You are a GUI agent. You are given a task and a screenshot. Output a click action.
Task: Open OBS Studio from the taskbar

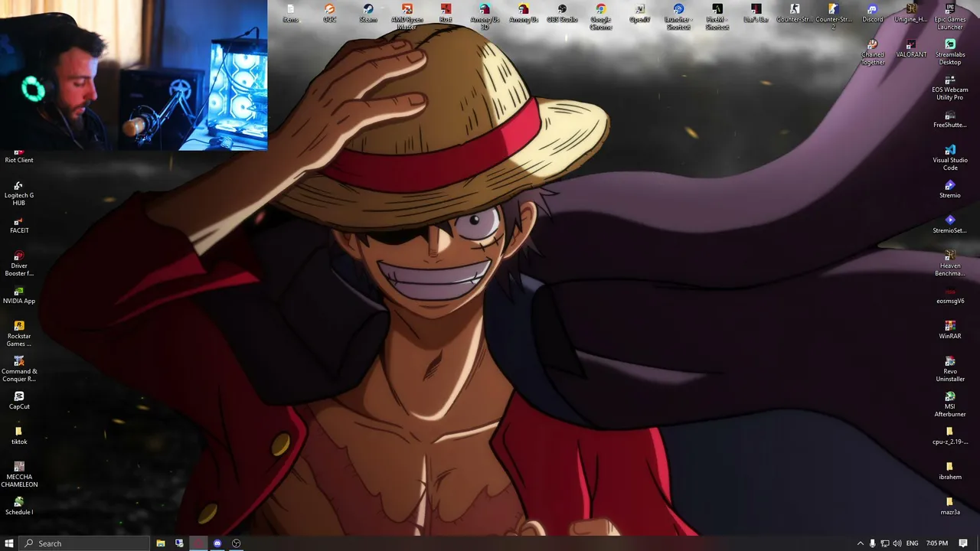(x=237, y=543)
